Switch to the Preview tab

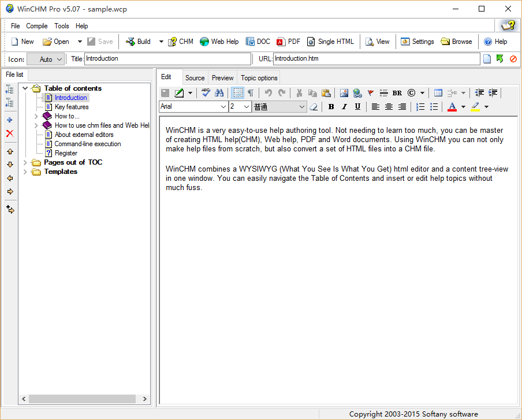coord(222,77)
